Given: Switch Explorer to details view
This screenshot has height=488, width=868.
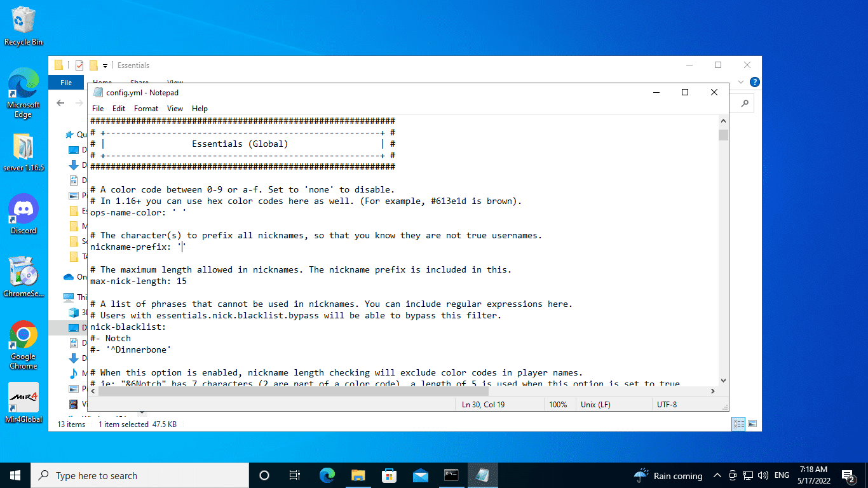Looking at the screenshot, I should click(x=739, y=424).
